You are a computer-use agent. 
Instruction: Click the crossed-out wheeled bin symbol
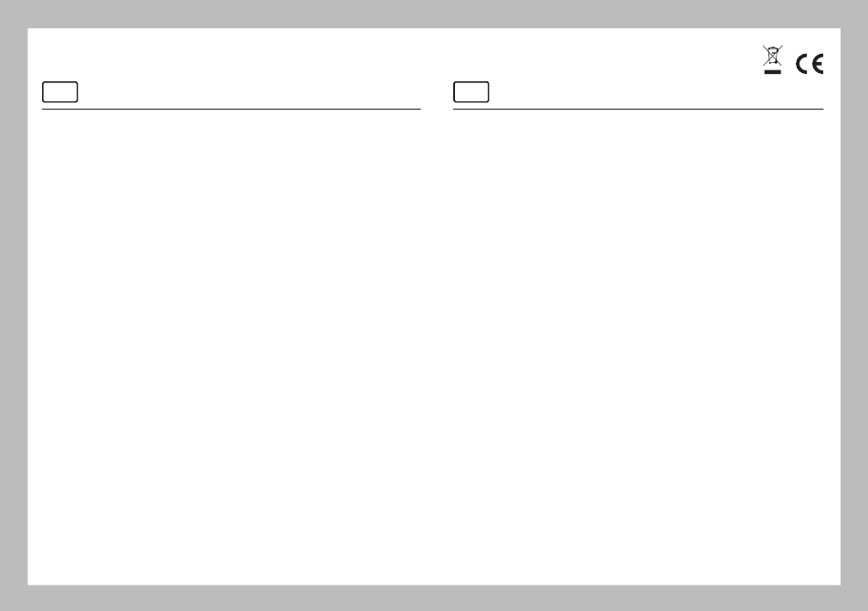772,56
